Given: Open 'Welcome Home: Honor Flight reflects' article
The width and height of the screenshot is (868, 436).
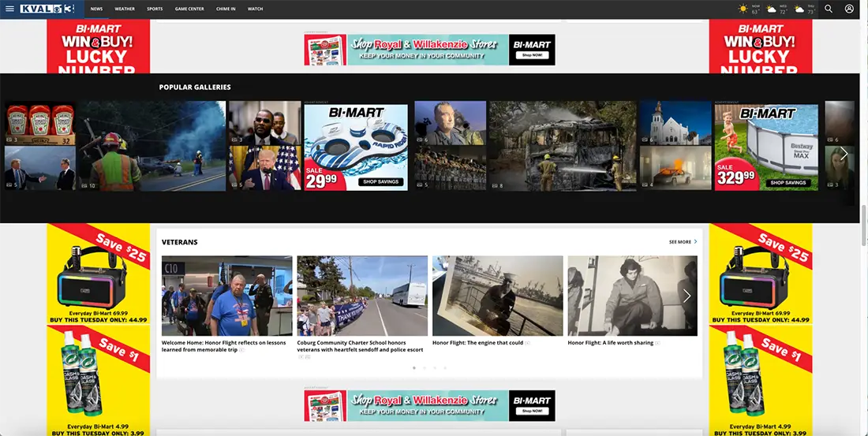Looking at the screenshot, I should coord(223,346).
